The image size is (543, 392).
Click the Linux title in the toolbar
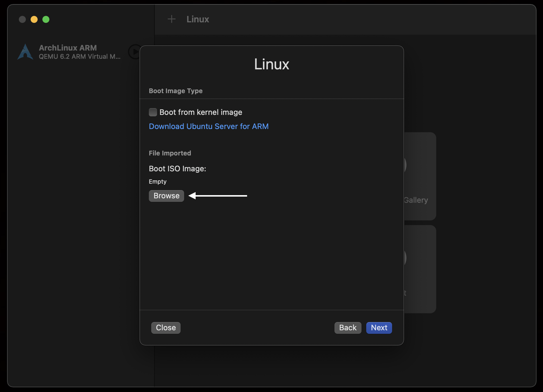pos(198,19)
